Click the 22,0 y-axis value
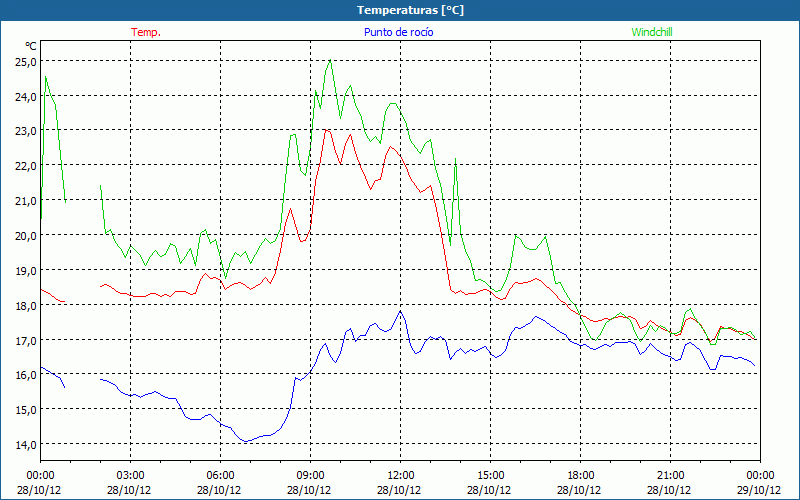The height and width of the screenshot is (500, 800). (27, 166)
